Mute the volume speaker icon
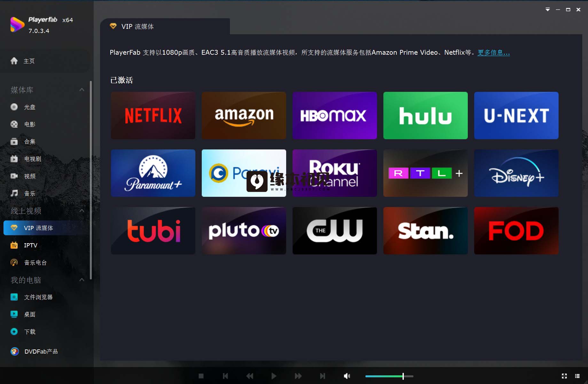The width and height of the screenshot is (588, 384). (347, 376)
